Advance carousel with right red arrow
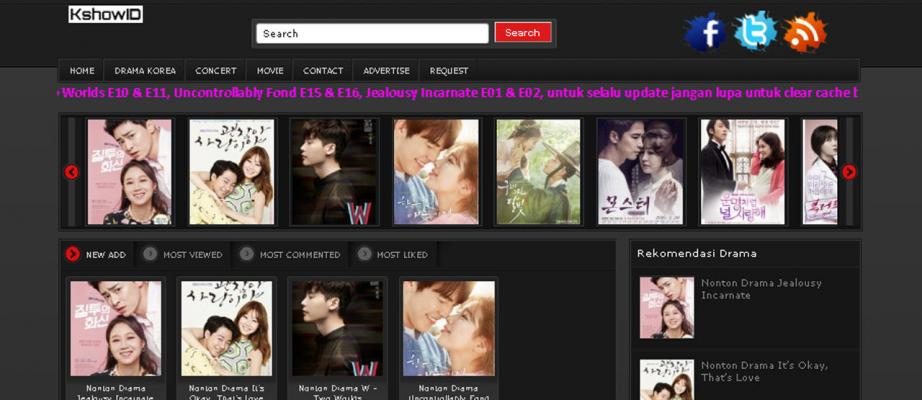922x400 pixels. tap(849, 172)
